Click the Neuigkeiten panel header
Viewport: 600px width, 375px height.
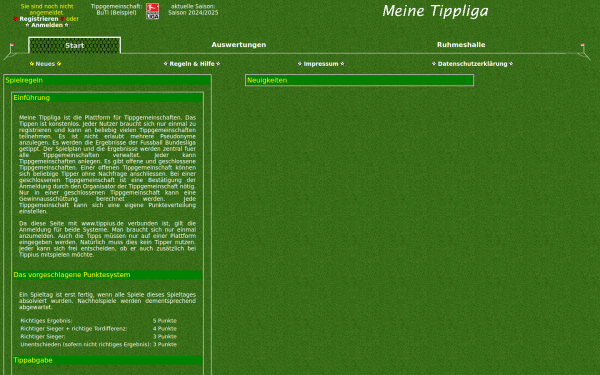pyautogui.click(x=359, y=80)
